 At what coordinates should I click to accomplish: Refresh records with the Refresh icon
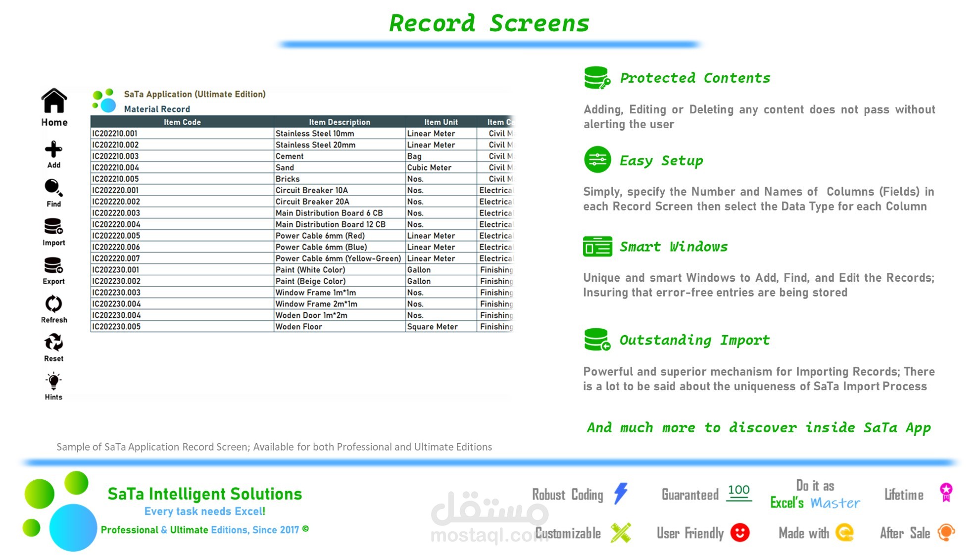tap(53, 304)
